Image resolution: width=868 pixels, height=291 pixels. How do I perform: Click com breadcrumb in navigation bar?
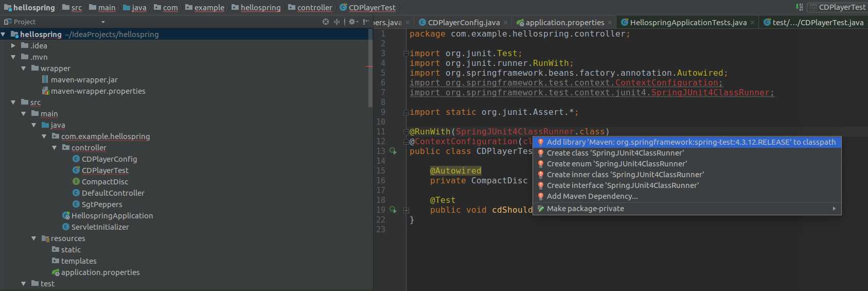tap(166, 7)
